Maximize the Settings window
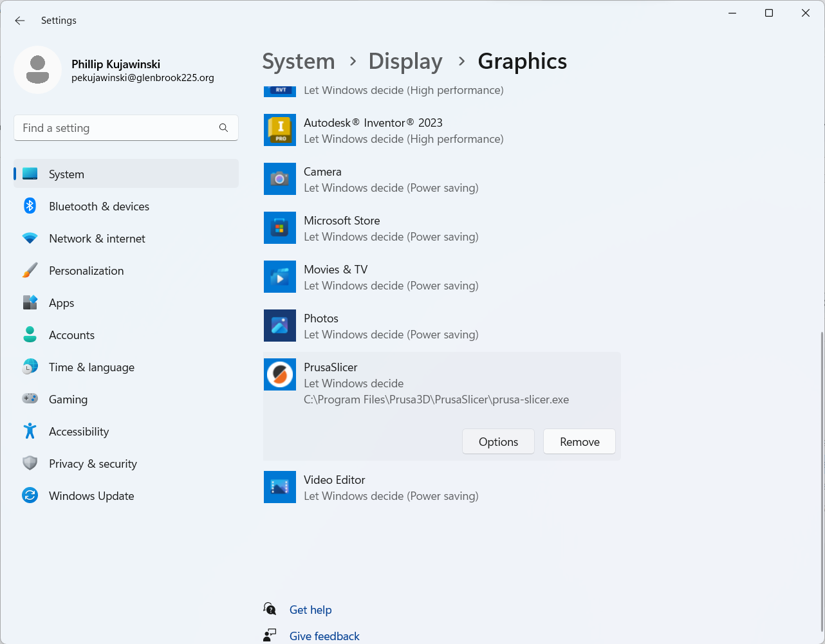This screenshot has height=644, width=825. pos(768,13)
